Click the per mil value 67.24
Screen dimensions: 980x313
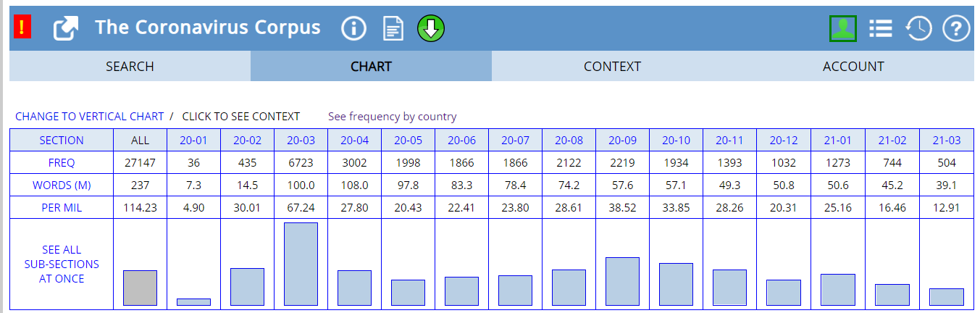click(x=301, y=208)
